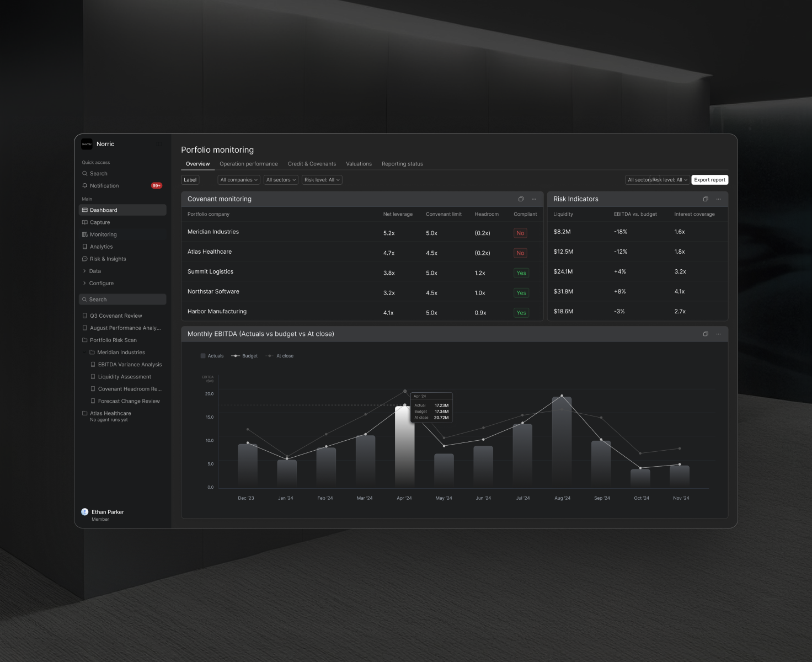
Task: Click the Summit Logistics row name in the table
Action: pyautogui.click(x=210, y=271)
